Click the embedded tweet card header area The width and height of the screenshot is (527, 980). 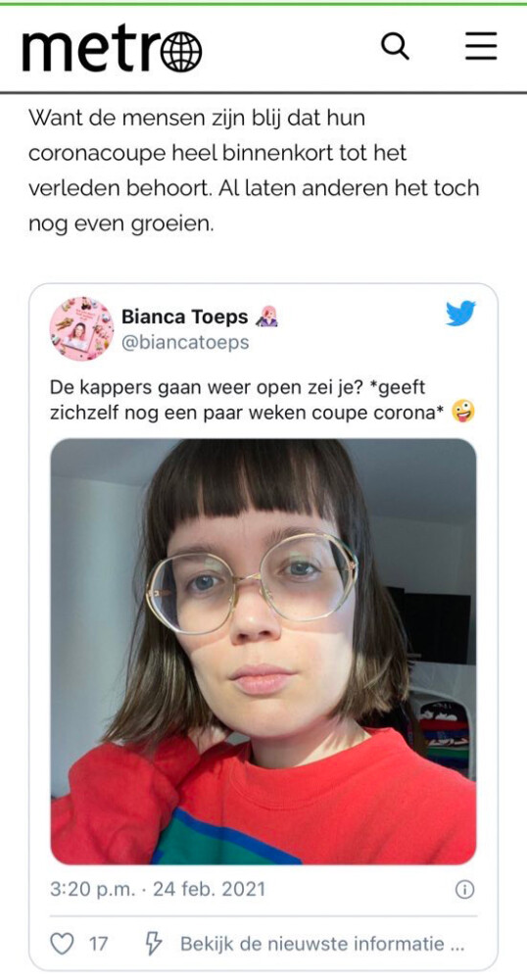click(x=263, y=328)
